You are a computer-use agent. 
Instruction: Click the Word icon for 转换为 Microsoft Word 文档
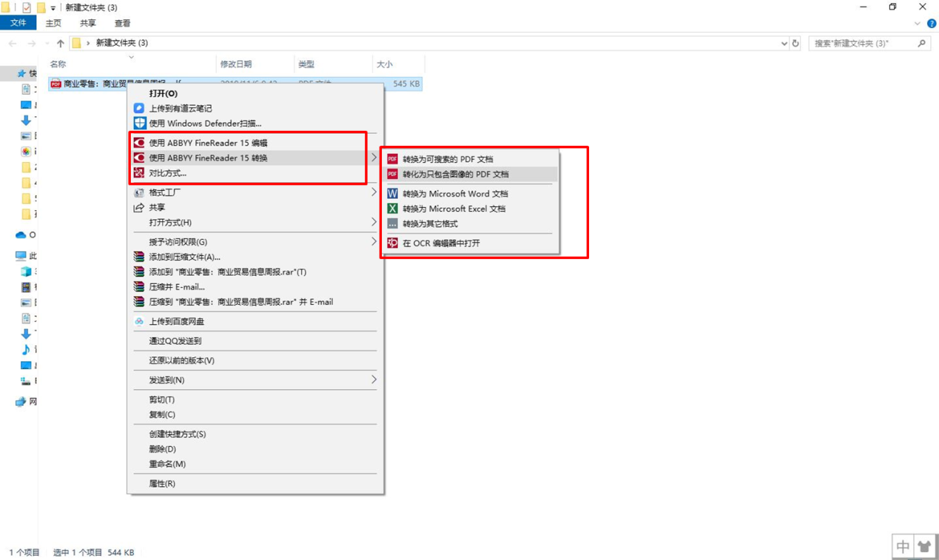[x=392, y=193]
